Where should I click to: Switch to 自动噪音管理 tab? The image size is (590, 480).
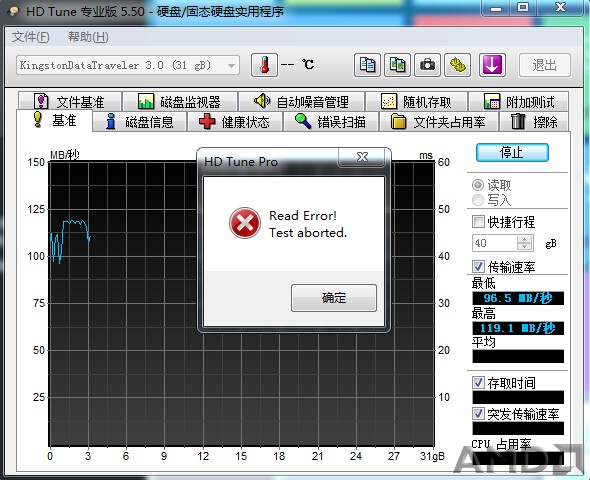pyautogui.click(x=302, y=102)
